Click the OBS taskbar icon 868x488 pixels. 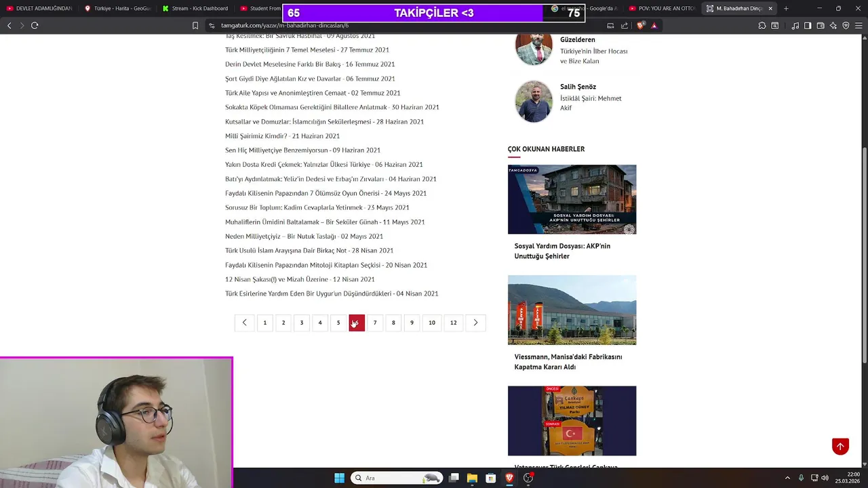point(528,478)
